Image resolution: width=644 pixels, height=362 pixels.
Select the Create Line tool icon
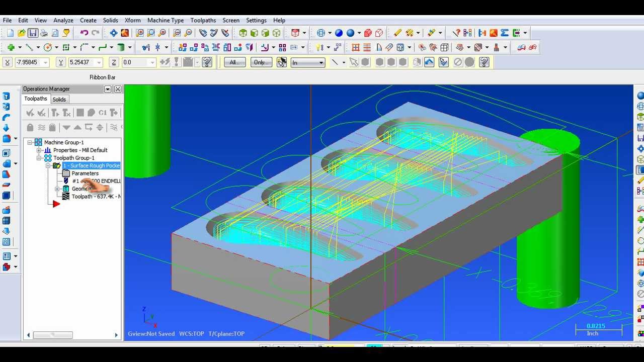(x=29, y=47)
